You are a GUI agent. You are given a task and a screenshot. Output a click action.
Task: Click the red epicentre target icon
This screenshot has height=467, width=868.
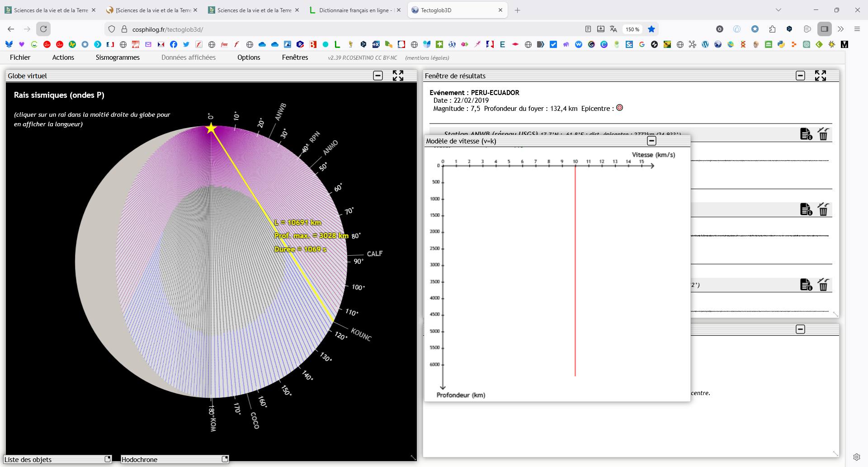pos(620,108)
